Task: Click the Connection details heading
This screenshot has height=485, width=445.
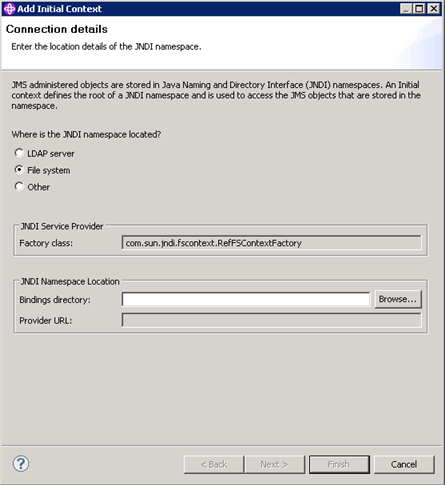Action: (57, 29)
